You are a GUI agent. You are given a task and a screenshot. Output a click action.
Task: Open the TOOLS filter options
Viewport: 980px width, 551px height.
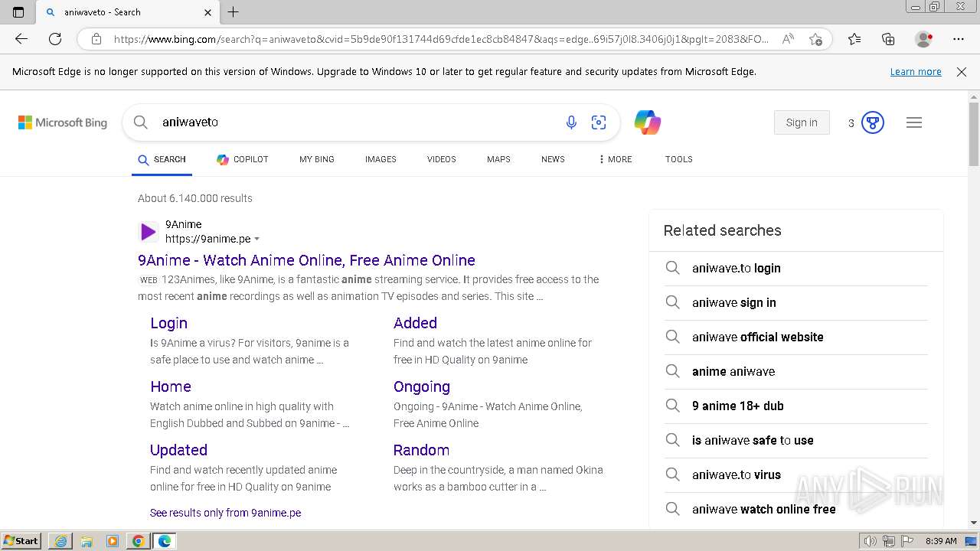point(678,159)
